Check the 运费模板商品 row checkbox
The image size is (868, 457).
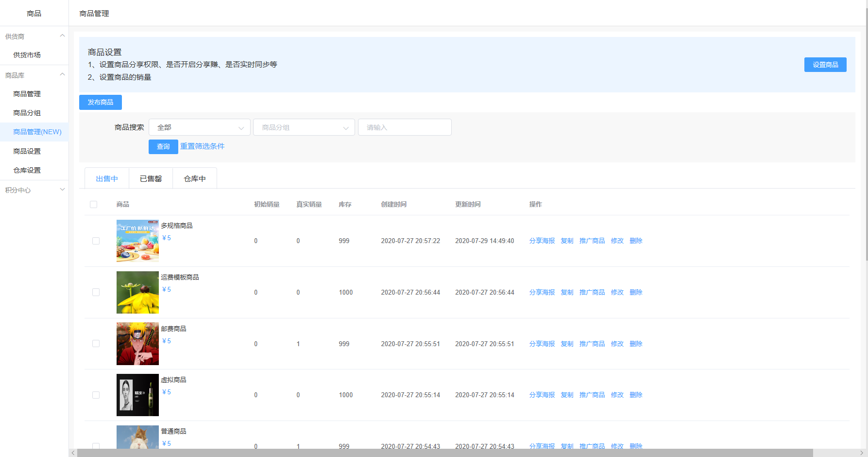[x=96, y=292]
